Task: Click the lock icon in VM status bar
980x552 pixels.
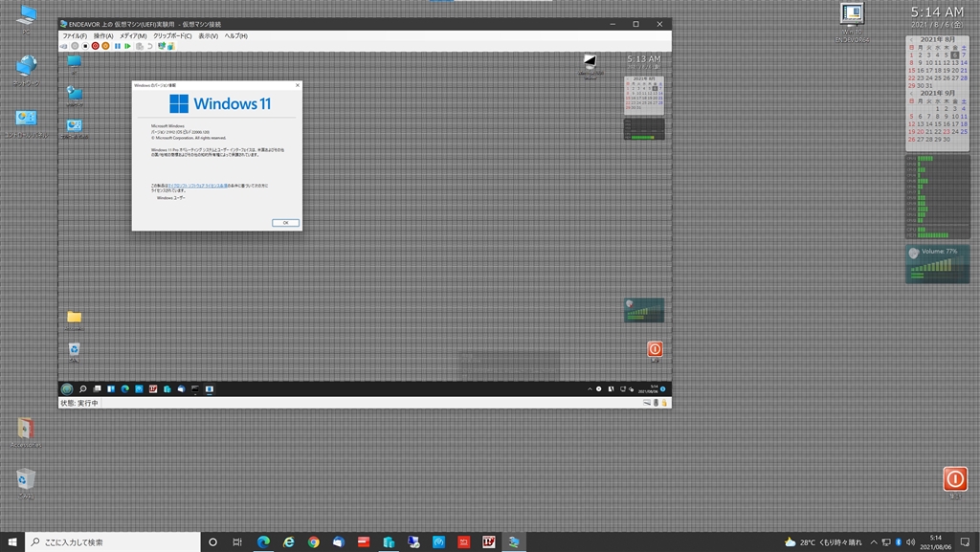Action: pos(664,404)
